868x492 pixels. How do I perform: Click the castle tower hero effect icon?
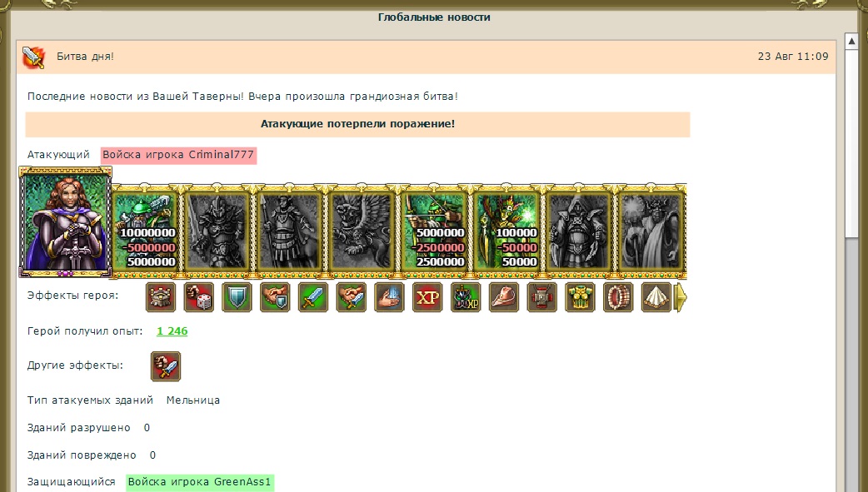pos(161,297)
